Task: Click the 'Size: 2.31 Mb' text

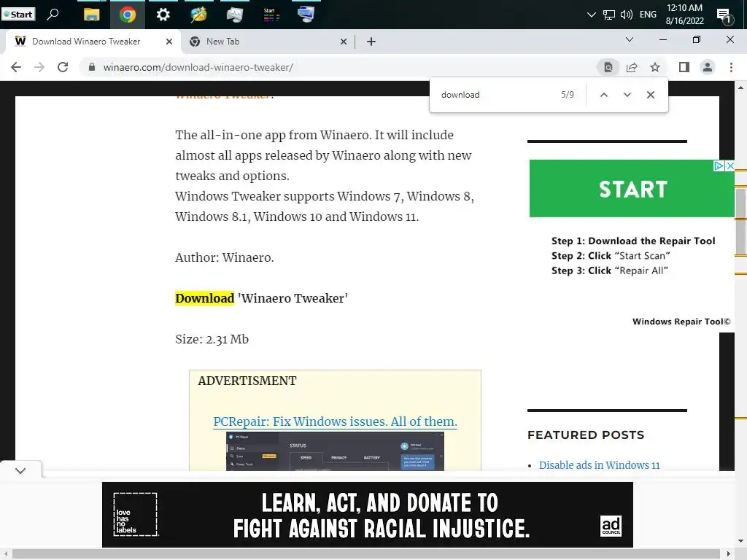Action: click(212, 339)
